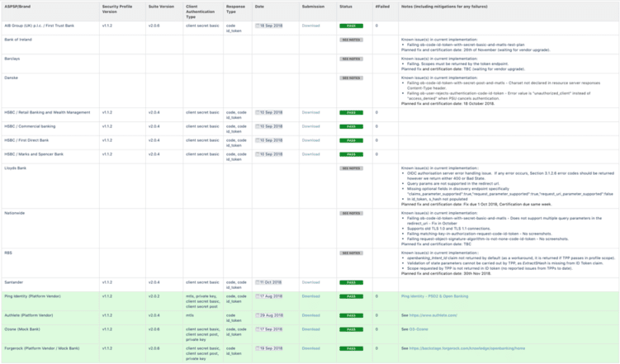Image resolution: width=620 pixels, height=364 pixels.
Task: Click the calendar icon in the Authlete row
Action: click(258, 315)
